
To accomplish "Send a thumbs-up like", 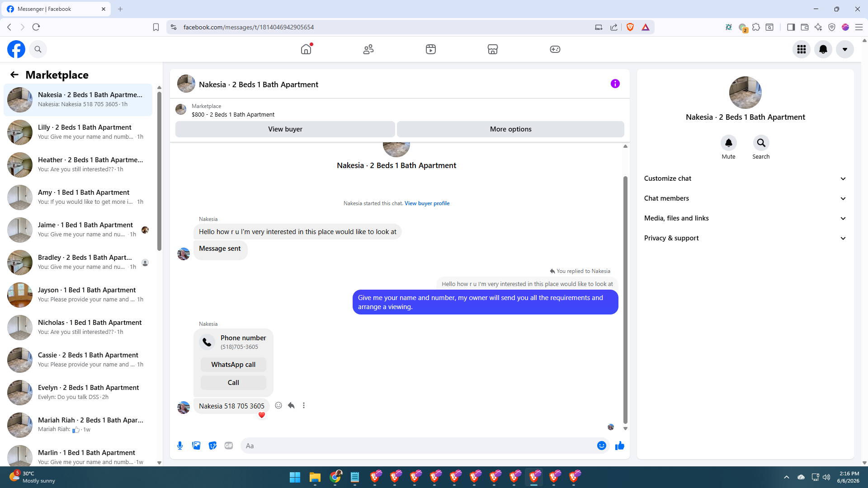I will [620, 446].
